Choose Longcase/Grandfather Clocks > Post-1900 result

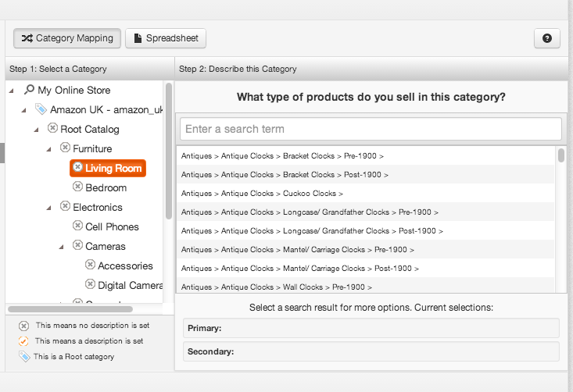[365, 230]
